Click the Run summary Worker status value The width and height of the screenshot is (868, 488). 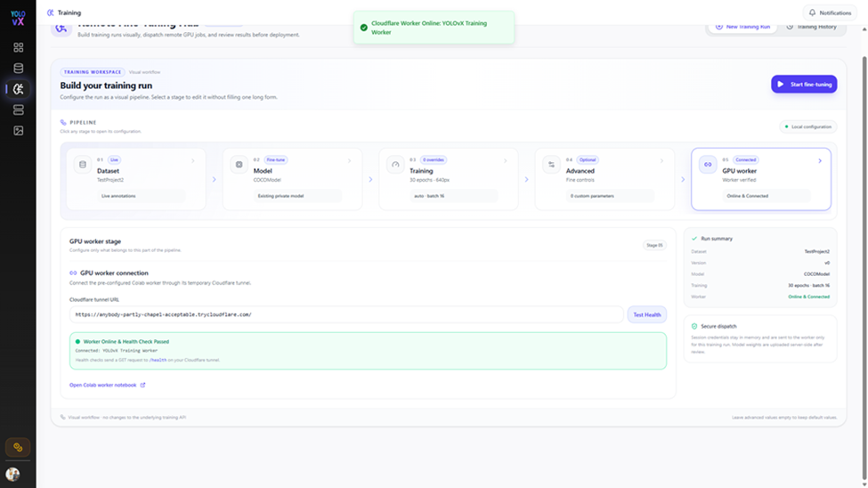click(808, 297)
